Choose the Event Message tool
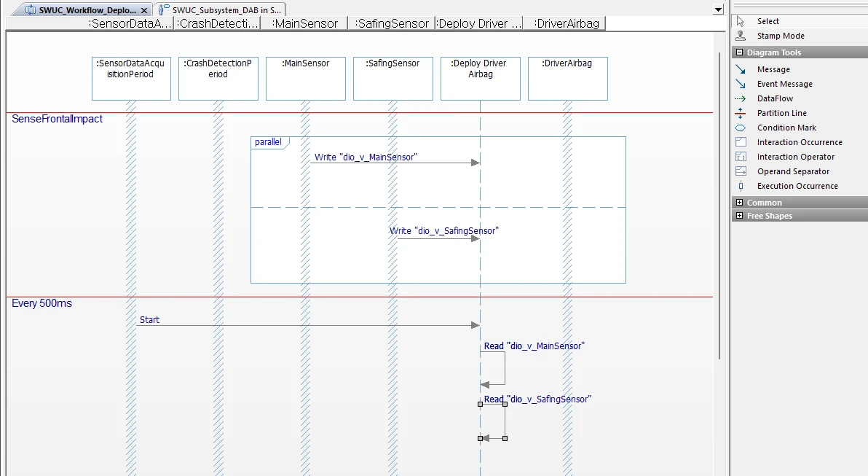 coord(784,85)
